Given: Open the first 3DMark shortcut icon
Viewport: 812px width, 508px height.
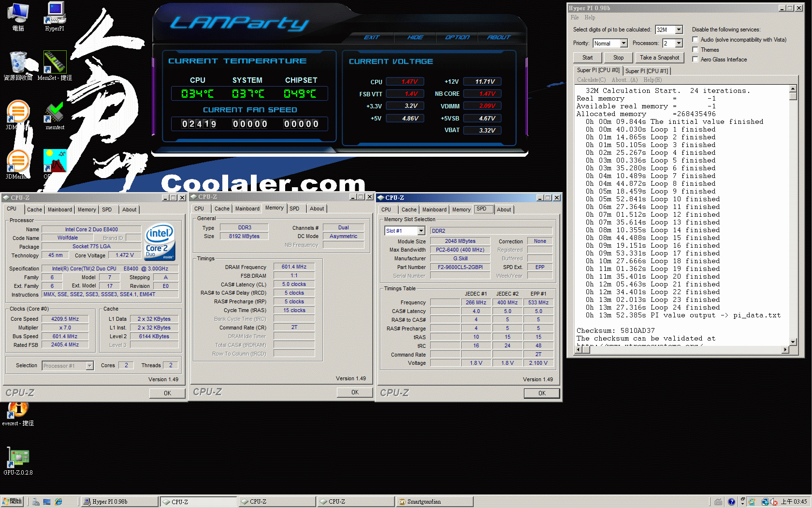Looking at the screenshot, I should (x=18, y=115).
